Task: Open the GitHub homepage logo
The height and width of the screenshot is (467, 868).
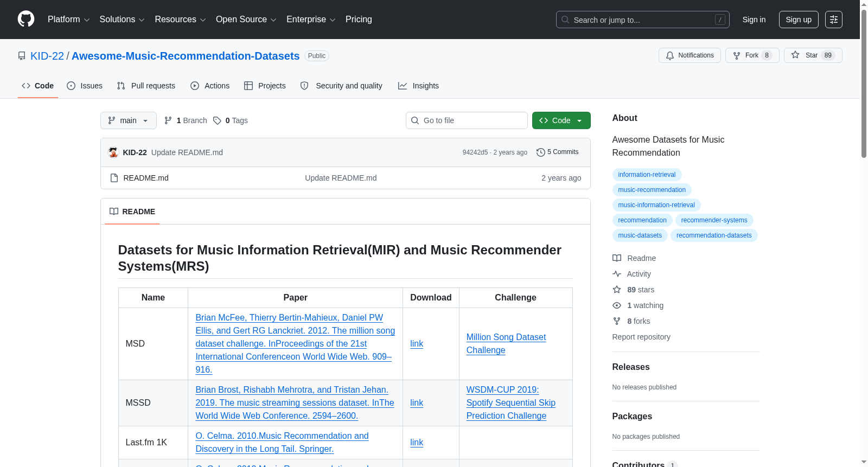Action: point(26,20)
